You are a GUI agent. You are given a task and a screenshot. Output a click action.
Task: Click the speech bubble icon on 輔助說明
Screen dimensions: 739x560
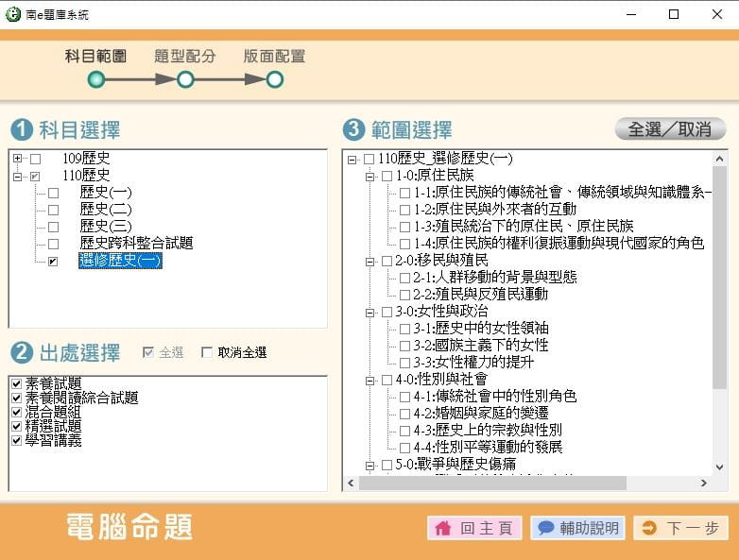coord(545,528)
